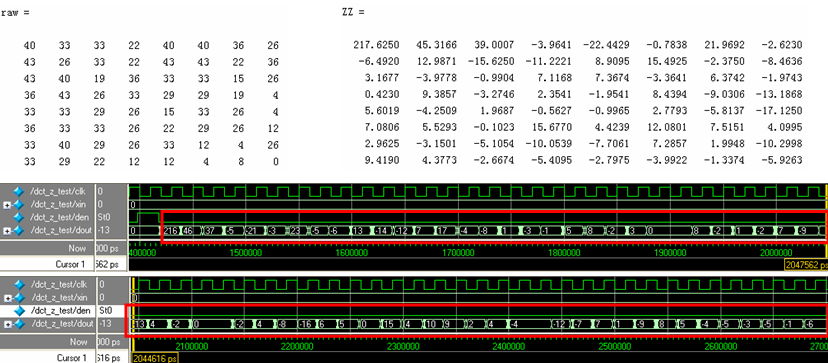Click the 2044616 ps cursor time flag
The width and height of the screenshot is (828, 363).
click(x=155, y=358)
